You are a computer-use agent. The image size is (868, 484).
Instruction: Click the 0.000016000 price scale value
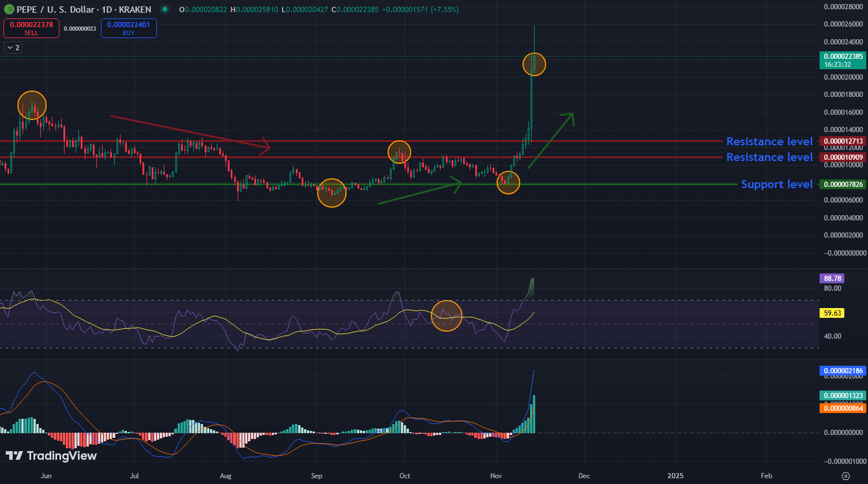(844, 112)
